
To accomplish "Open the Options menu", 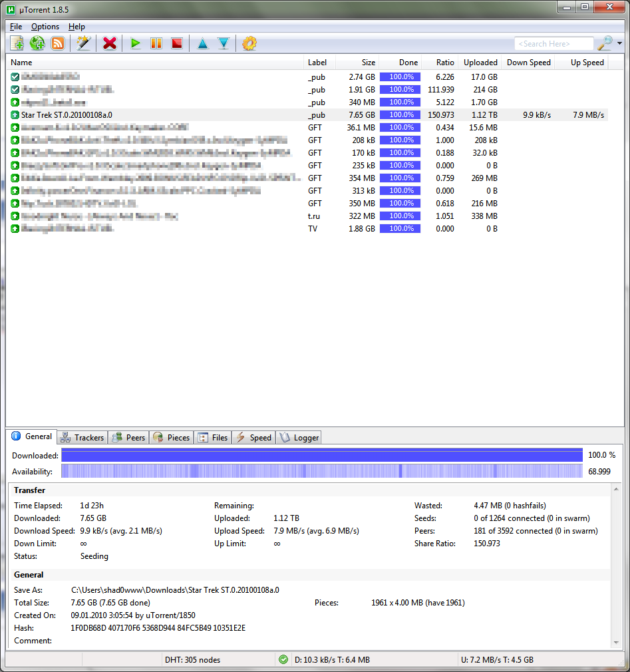I will [45, 27].
